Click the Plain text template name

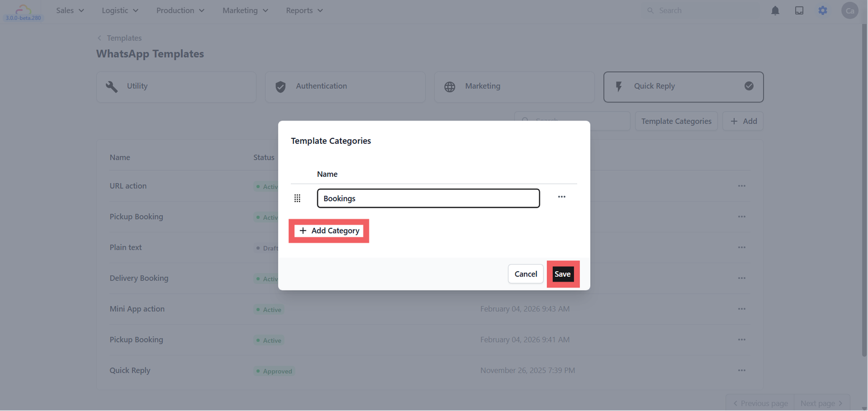(125, 247)
